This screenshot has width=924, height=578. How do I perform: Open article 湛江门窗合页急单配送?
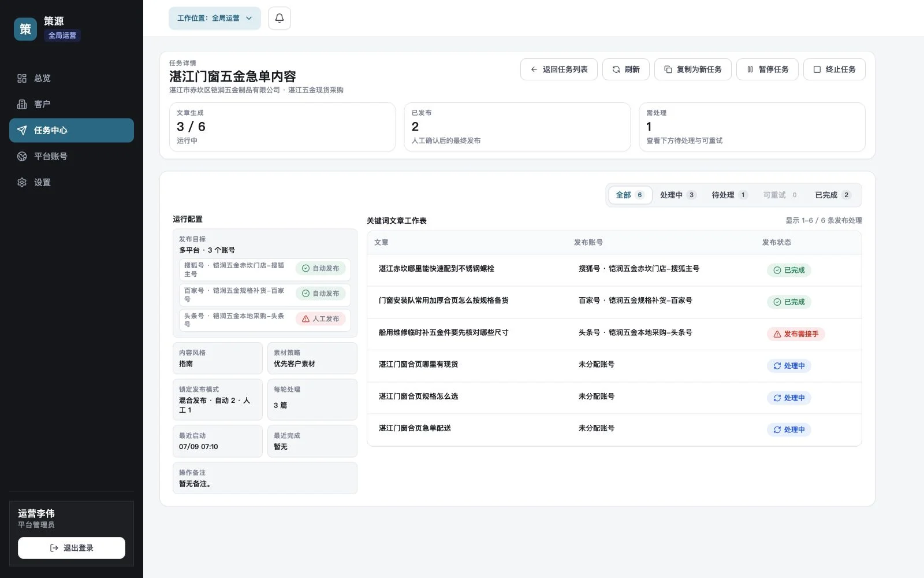415,428
